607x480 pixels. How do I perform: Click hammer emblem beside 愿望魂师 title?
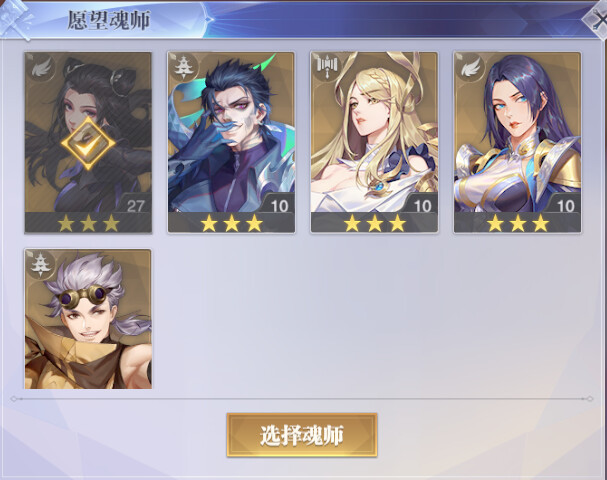click(15, 19)
